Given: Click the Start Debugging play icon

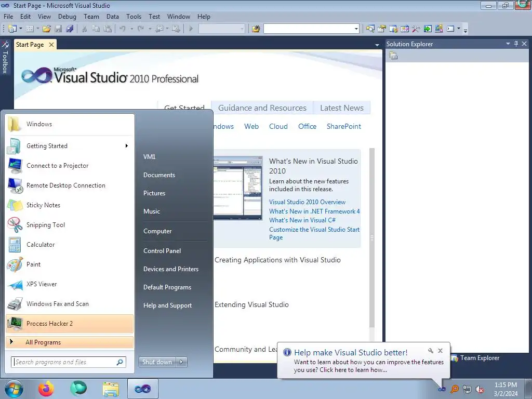Looking at the screenshot, I should [x=191, y=29].
